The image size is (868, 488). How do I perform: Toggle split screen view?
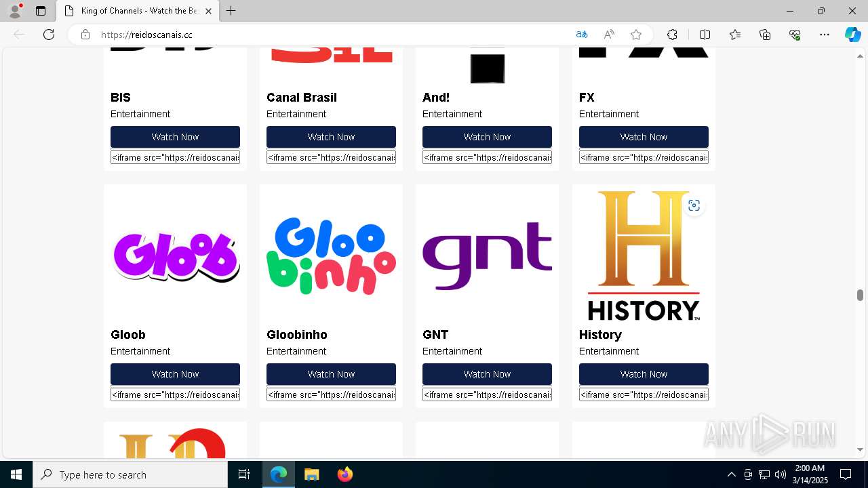705,35
